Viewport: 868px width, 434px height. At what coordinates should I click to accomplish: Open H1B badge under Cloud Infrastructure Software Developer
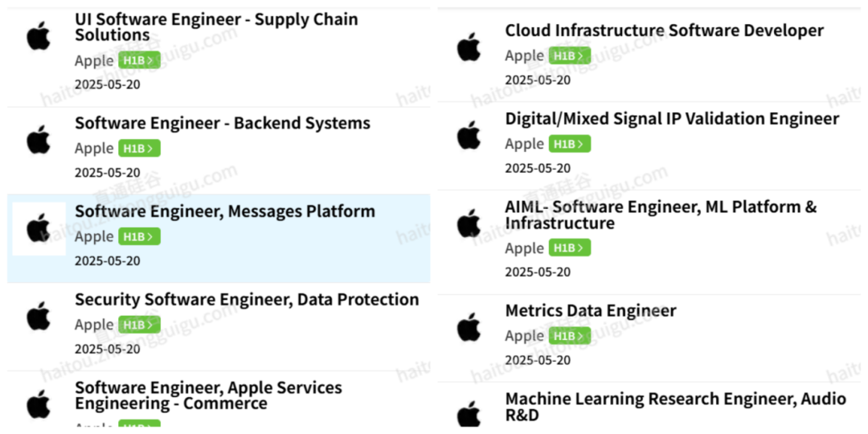pos(570,55)
